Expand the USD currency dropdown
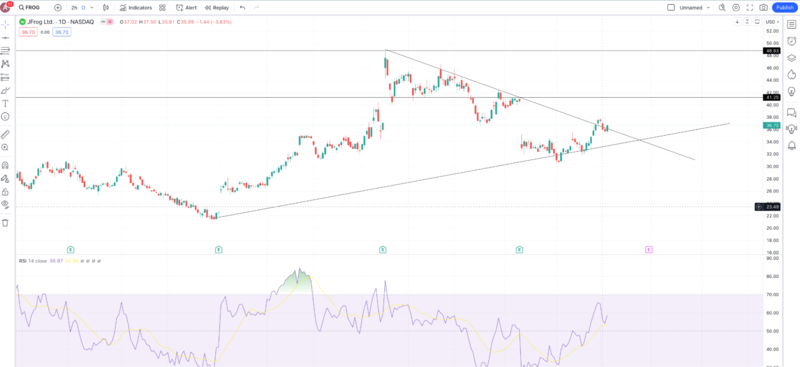800x367 pixels. click(x=772, y=21)
